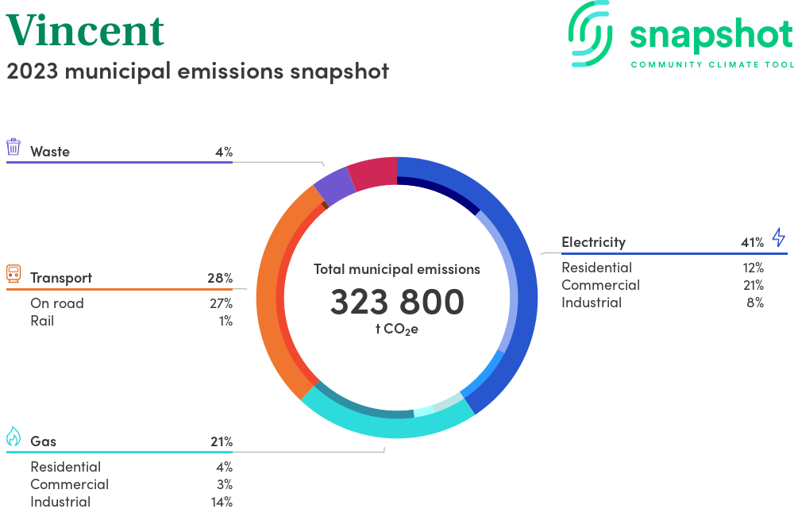Screen dimensions: 794x532
Task: Click the cyan Gas outer arc
Action: click(389, 426)
